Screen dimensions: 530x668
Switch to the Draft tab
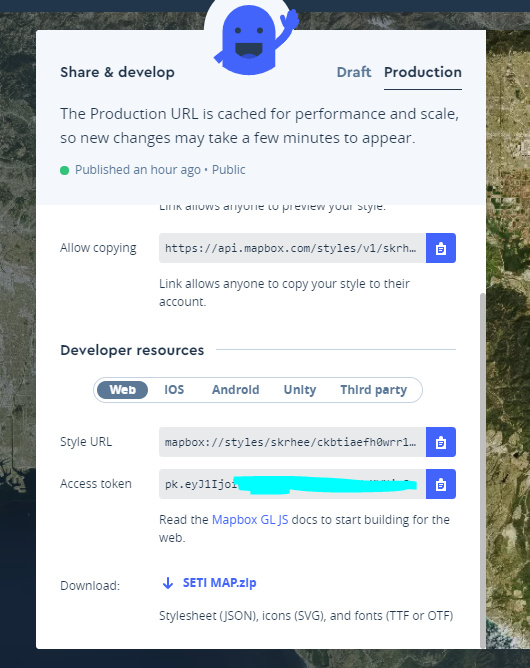tap(354, 72)
